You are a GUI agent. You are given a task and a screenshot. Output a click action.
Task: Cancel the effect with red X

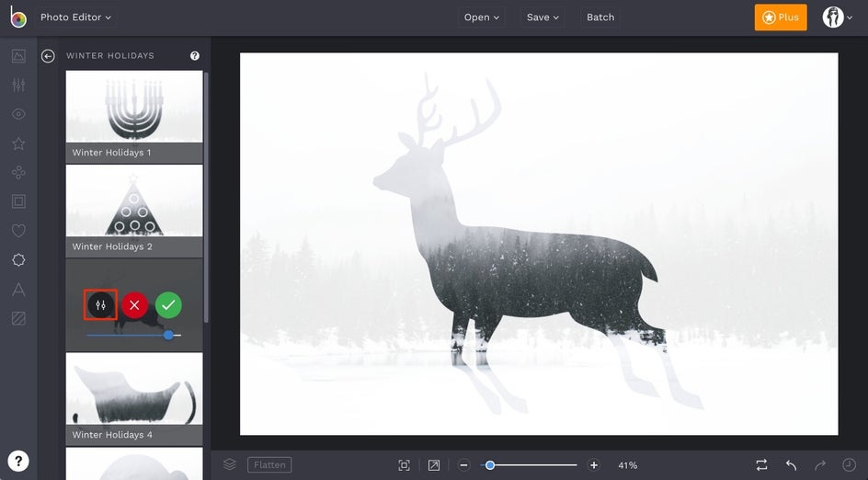click(134, 305)
